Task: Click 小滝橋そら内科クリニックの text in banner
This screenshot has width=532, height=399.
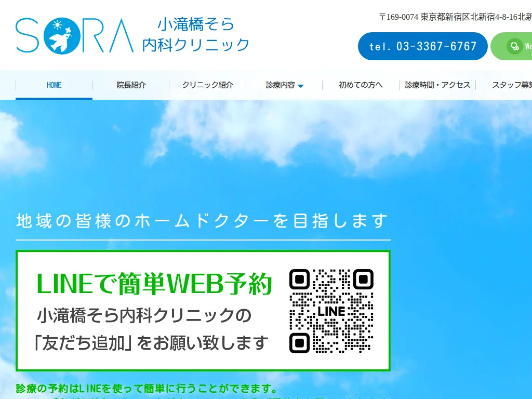Action: pyautogui.click(x=144, y=315)
